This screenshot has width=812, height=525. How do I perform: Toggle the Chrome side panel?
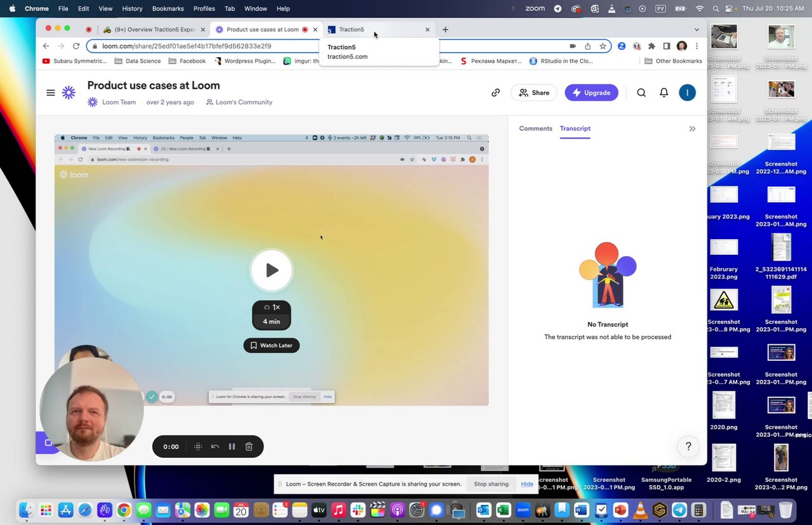point(667,46)
